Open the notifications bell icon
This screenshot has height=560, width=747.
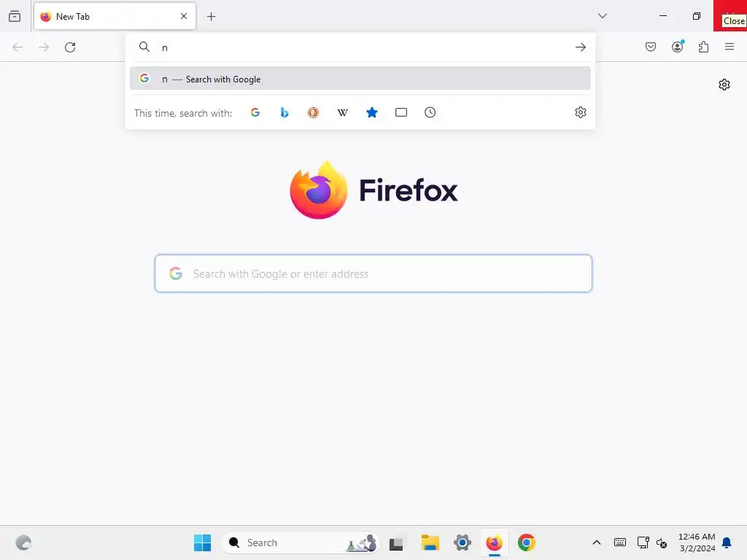click(727, 542)
